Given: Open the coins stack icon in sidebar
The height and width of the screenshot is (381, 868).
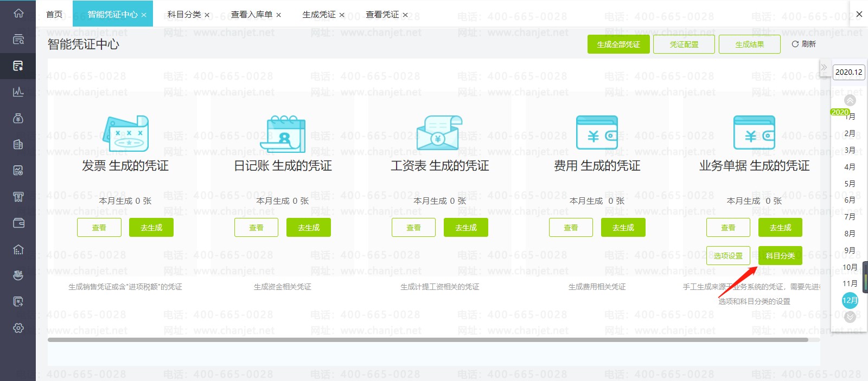Looking at the screenshot, I should click(x=18, y=275).
